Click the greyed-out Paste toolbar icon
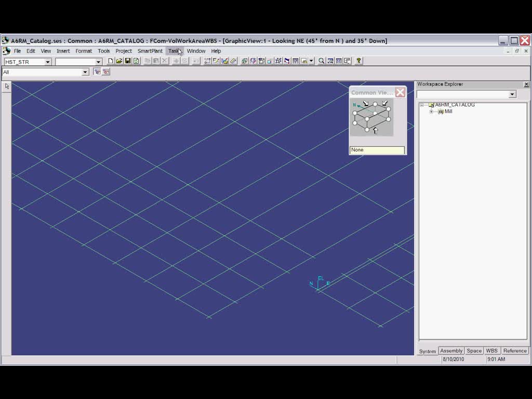This screenshot has width=532, height=399. (156, 61)
